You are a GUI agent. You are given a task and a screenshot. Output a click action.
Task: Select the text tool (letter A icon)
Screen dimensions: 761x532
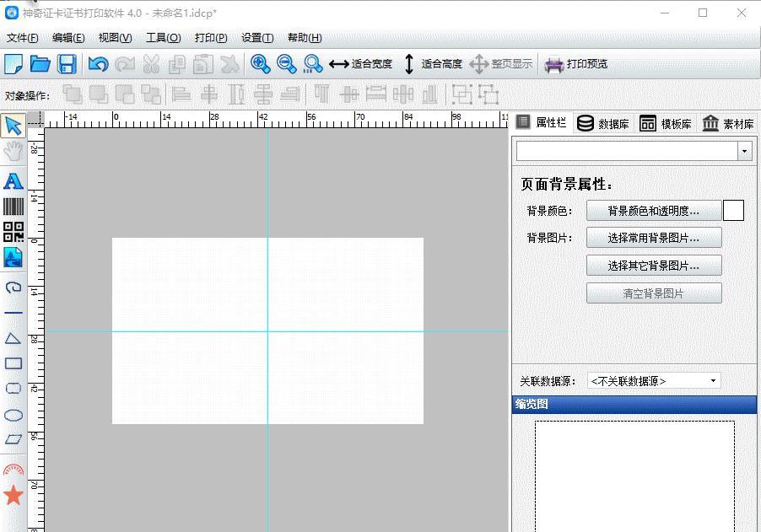(x=13, y=181)
